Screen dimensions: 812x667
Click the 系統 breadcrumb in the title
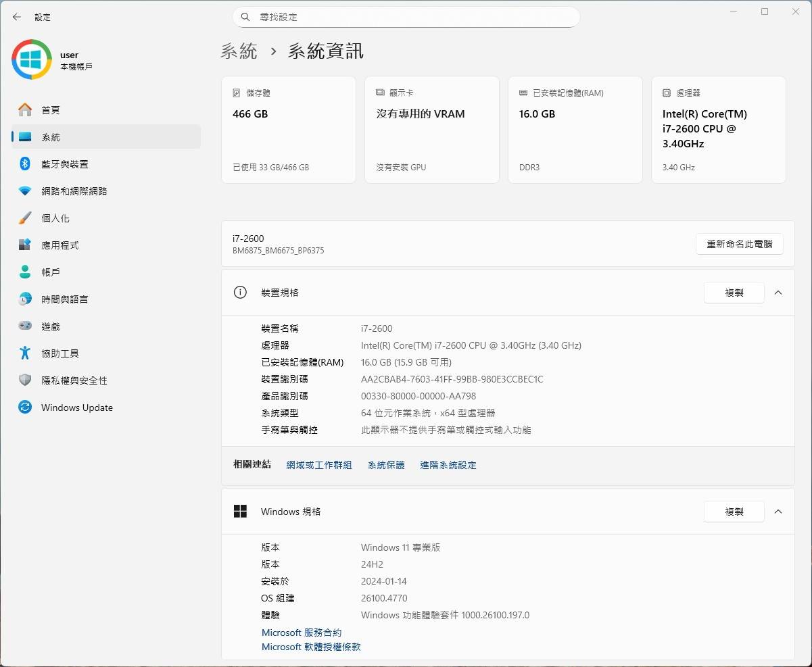[x=239, y=51]
